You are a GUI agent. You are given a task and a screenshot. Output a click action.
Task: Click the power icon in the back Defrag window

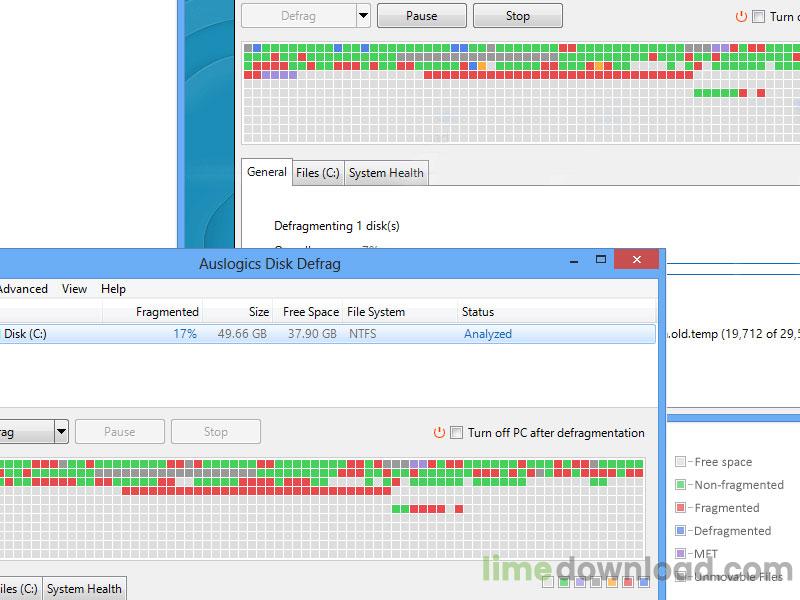tap(741, 16)
